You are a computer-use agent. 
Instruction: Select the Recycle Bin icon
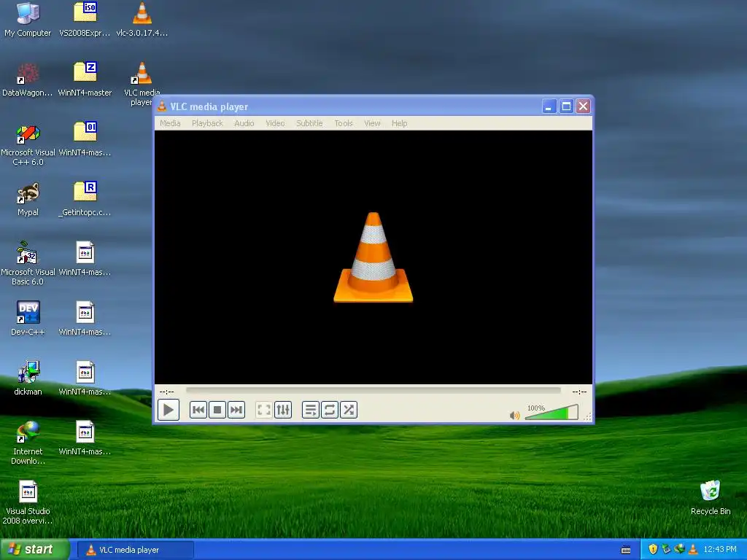pyautogui.click(x=711, y=498)
